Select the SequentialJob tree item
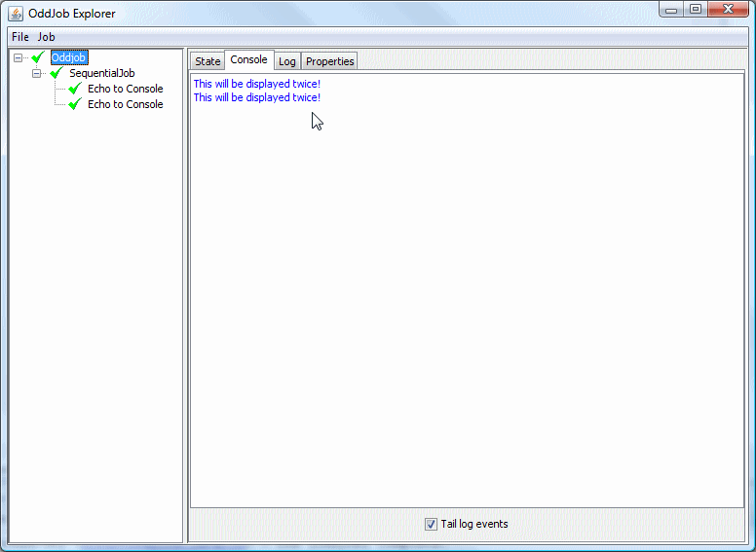The image size is (756, 552). (101, 73)
